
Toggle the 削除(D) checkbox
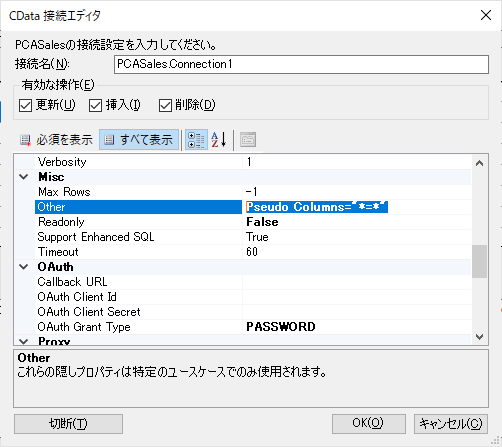(165, 106)
